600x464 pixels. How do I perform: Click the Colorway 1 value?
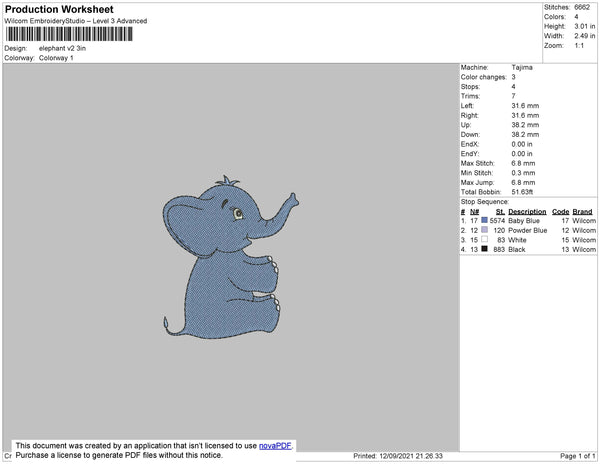pos(56,57)
